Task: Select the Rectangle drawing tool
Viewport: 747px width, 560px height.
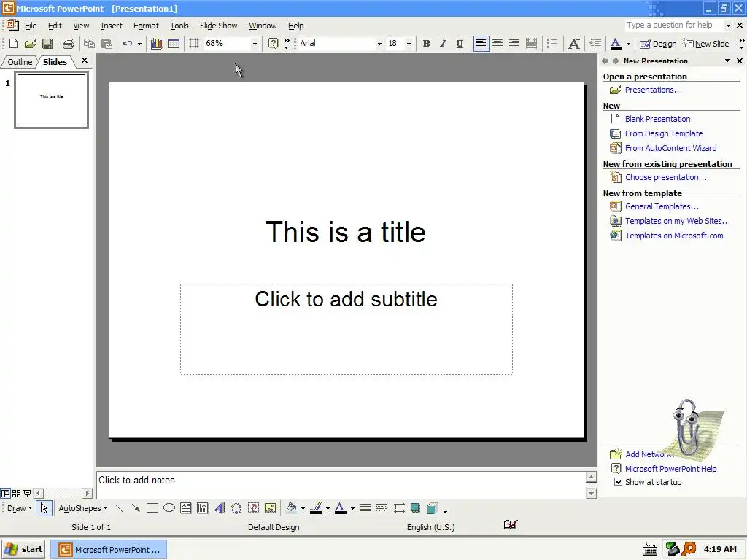Action: [152, 508]
